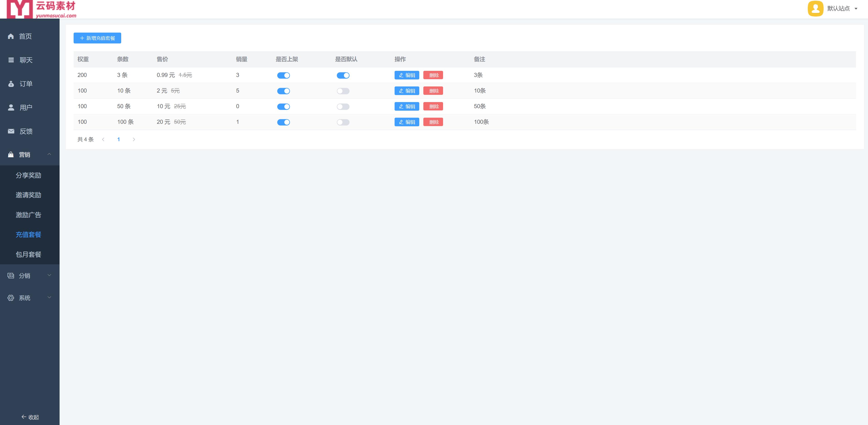The width and height of the screenshot is (868, 425).
Task: Click the chat list icon beside 聊天
Action: point(11,60)
